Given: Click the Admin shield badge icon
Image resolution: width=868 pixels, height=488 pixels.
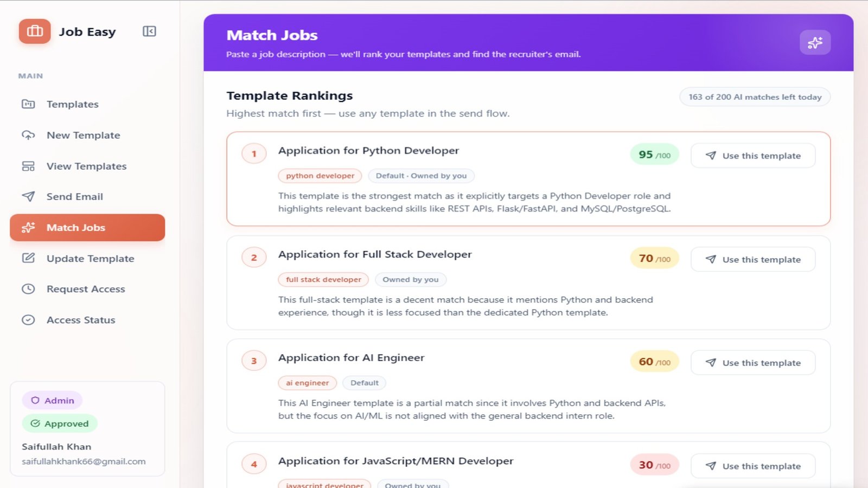Looking at the screenshot, I should pos(35,400).
